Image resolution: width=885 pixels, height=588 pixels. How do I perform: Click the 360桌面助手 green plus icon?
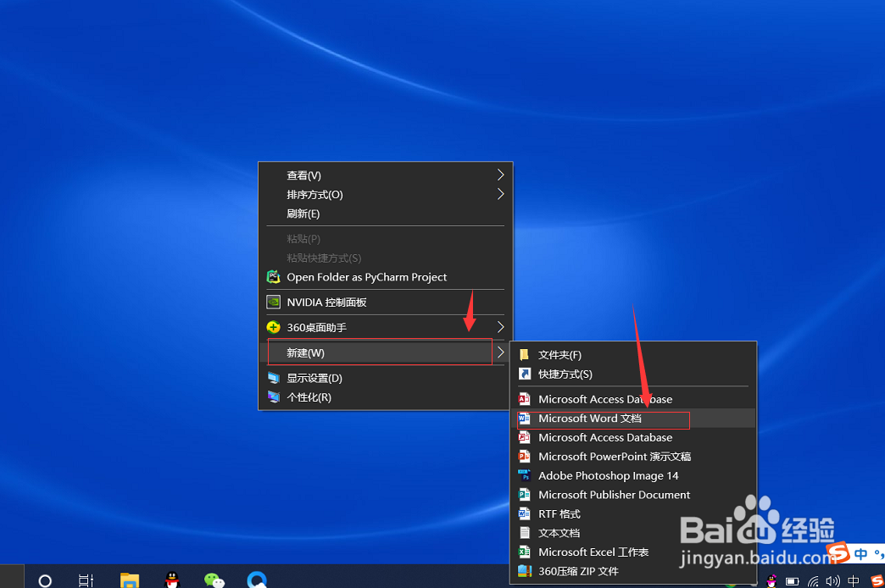click(x=273, y=327)
